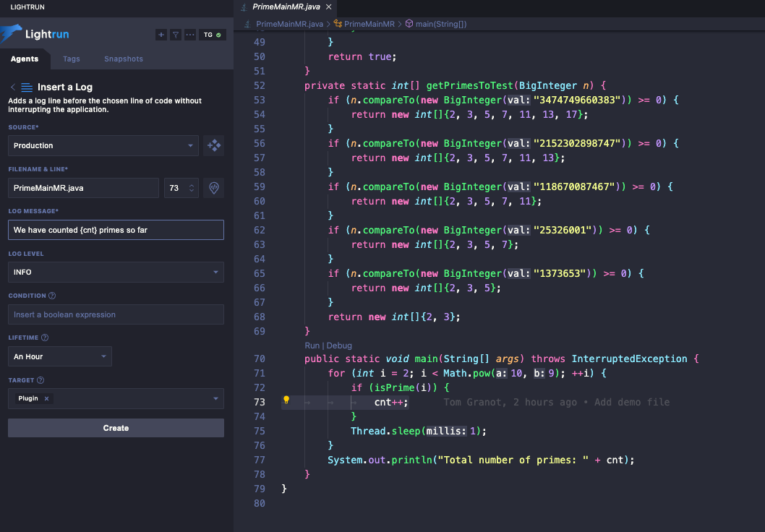Click PrimeMainMR.java in the breadcrumb
Viewport: 765px width, 532px height.
[x=289, y=24]
